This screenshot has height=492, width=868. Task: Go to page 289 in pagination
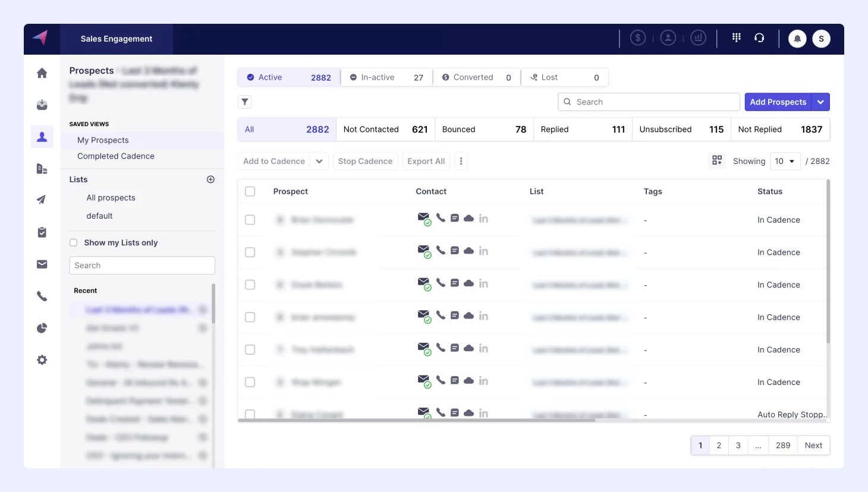coord(783,445)
